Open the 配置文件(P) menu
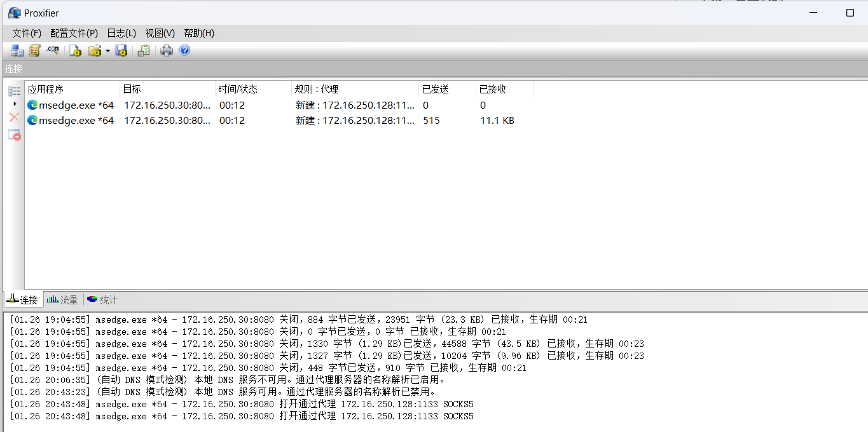The height and width of the screenshot is (432, 868). pyautogui.click(x=74, y=33)
